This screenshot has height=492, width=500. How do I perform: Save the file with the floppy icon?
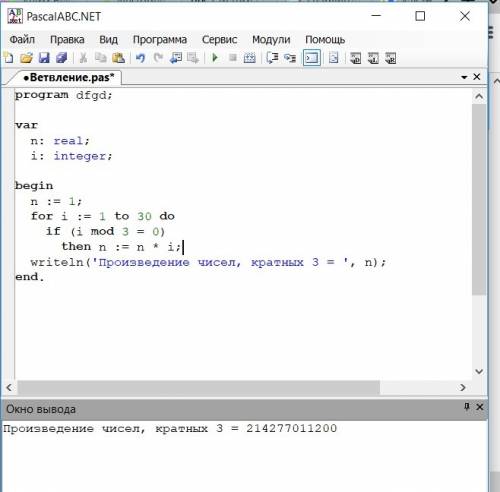pos(44,58)
